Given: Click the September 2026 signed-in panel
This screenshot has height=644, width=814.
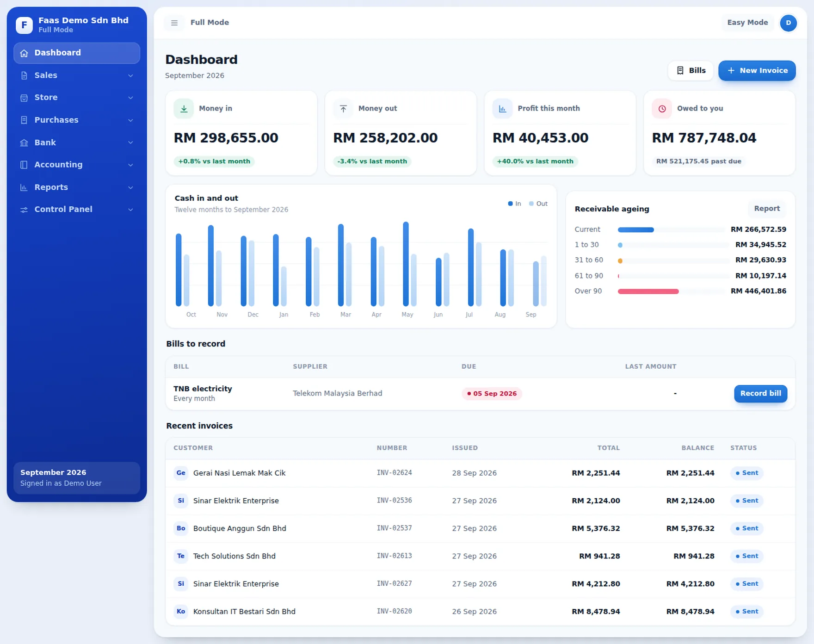Looking at the screenshot, I should [77, 478].
